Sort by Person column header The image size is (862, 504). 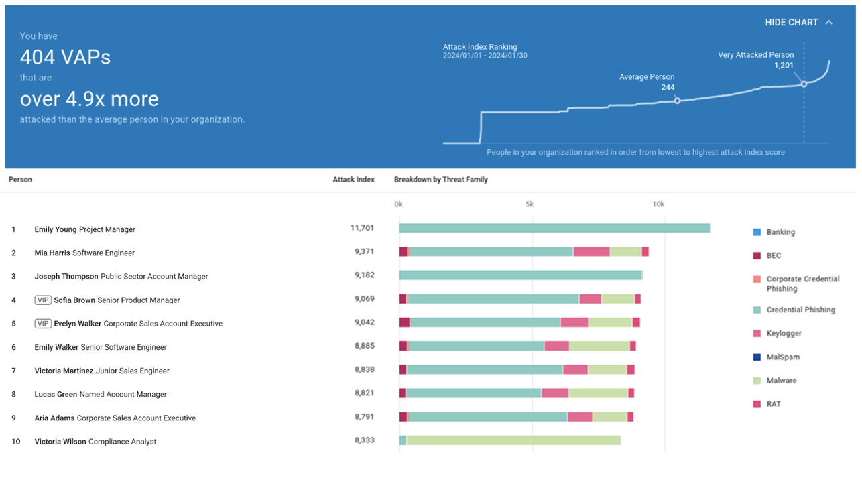click(20, 180)
